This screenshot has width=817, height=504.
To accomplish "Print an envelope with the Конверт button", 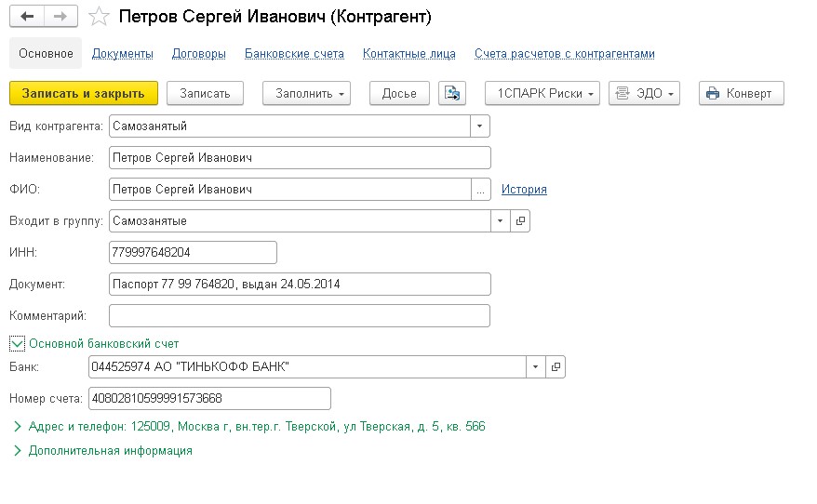I will [741, 93].
